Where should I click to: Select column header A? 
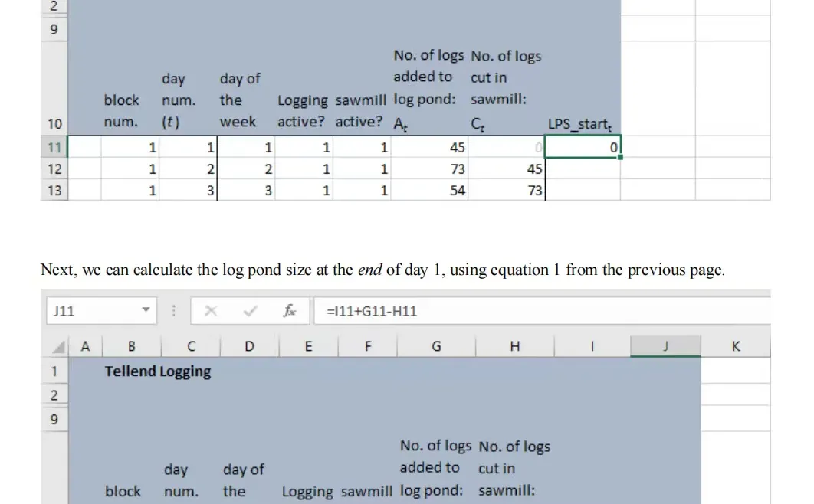85,346
